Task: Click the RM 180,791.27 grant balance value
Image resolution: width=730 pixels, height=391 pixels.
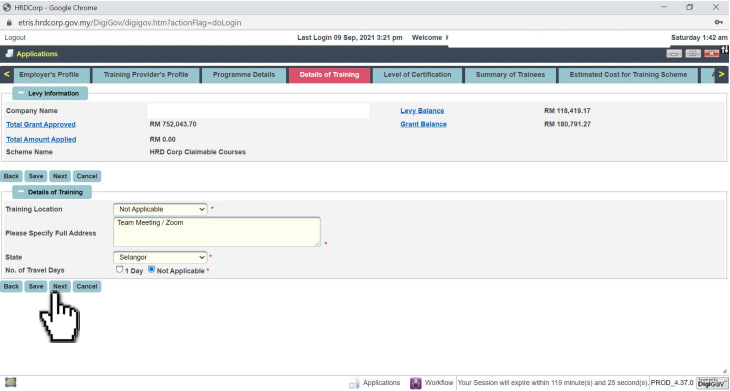Action: click(567, 124)
